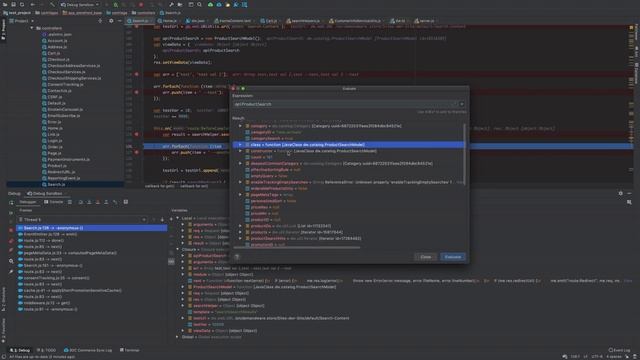The height and width of the screenshot is (360, 640).
Task: Open debug panel gear settings
Action: (620, 193)
